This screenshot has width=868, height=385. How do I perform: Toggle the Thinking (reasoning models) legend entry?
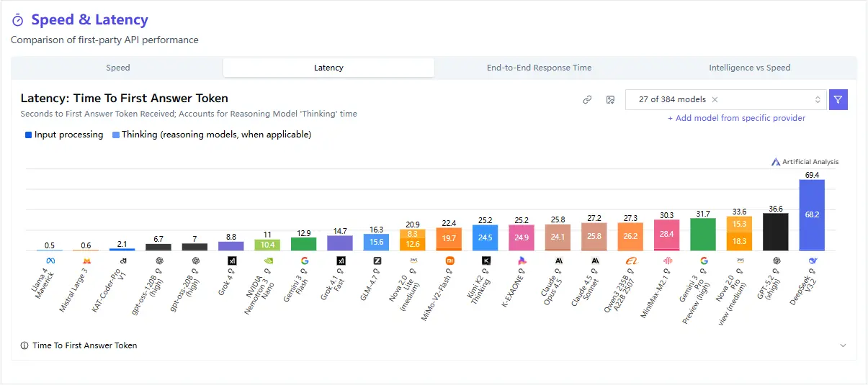click(212, 135)
